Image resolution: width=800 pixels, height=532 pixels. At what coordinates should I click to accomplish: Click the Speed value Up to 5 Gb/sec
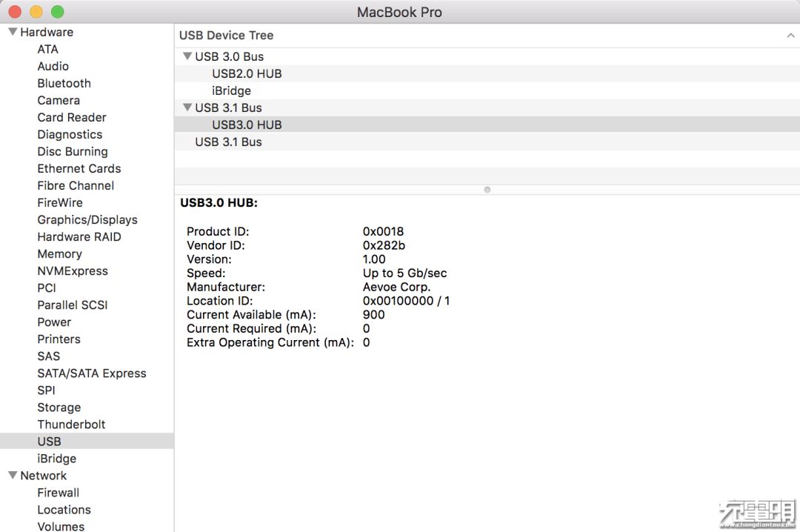pyautogui.click(x=404, y=273)
